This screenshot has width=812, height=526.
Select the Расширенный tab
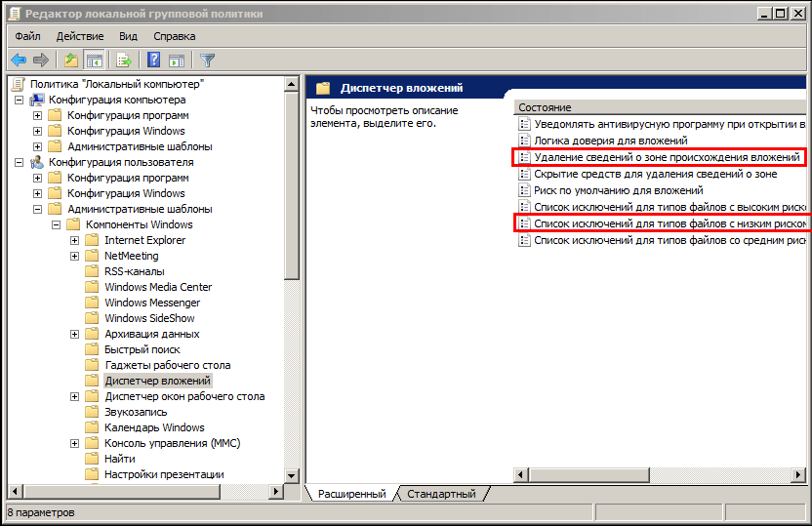[x=351, y=494]
